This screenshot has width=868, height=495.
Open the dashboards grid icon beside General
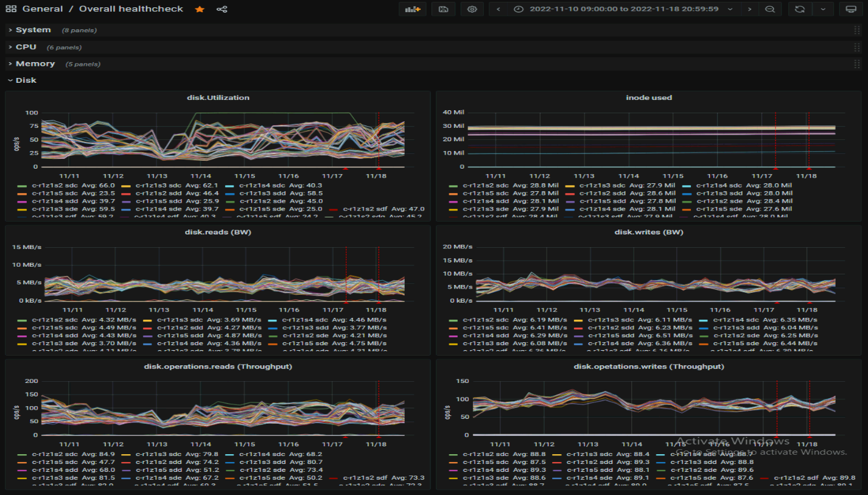[10, 9]
